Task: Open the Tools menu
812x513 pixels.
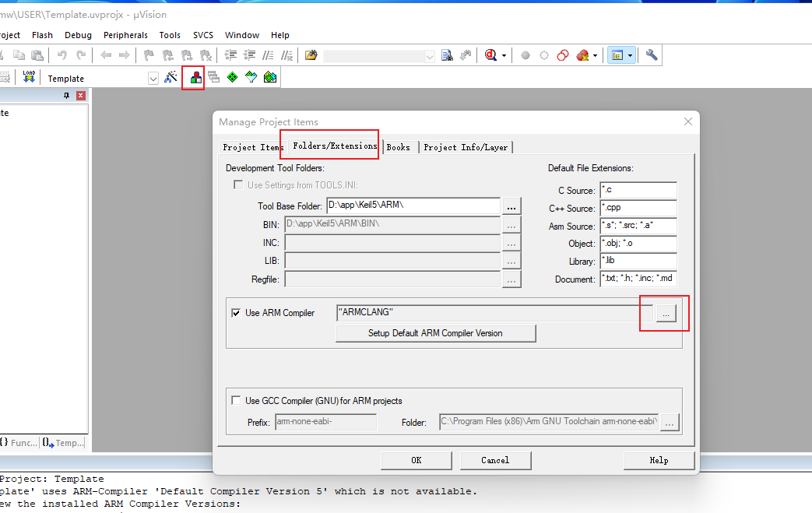Action: [170, 35]
